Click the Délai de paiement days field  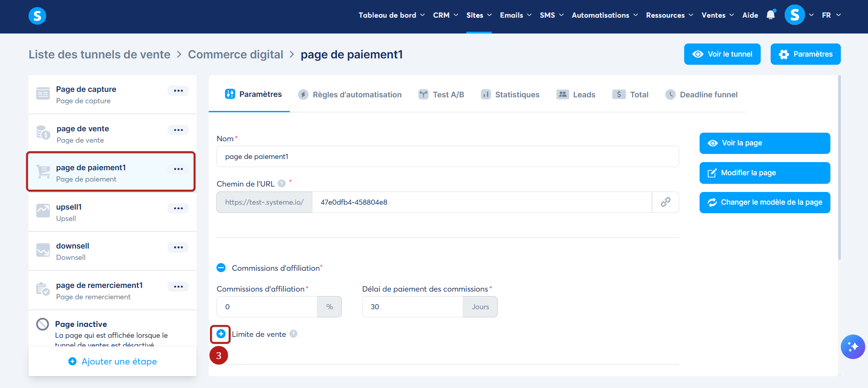(x=412, y=307)
